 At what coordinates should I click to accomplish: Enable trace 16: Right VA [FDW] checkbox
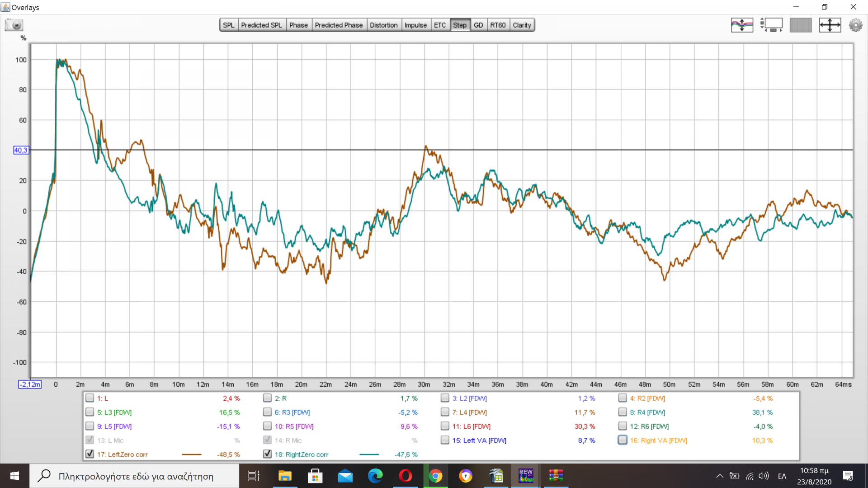tap(623, 440)
